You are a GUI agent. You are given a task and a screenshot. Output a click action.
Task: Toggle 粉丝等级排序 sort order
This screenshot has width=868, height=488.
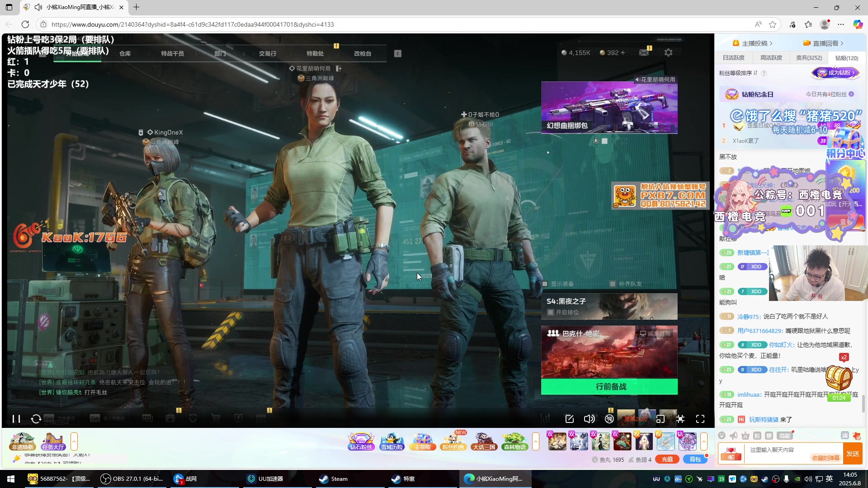coord(738,73)
